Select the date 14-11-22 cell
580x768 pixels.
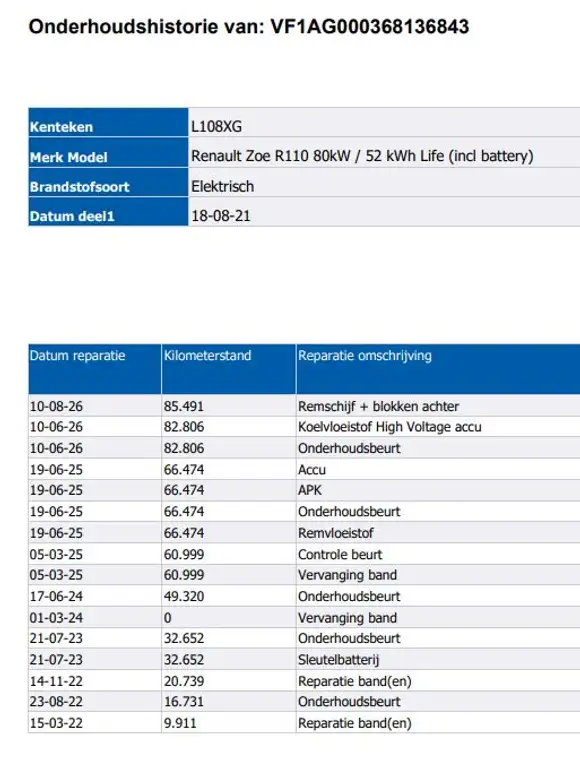56,681
